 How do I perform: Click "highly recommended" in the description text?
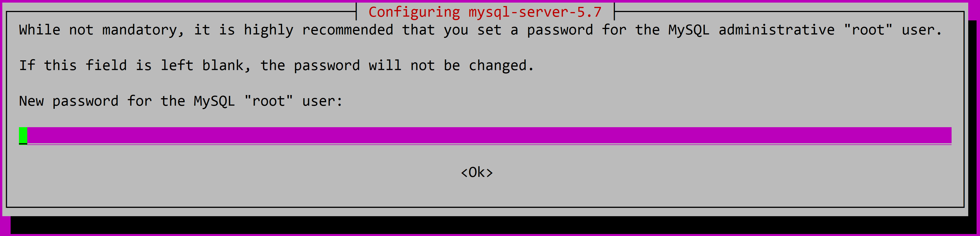click(318, 30)
